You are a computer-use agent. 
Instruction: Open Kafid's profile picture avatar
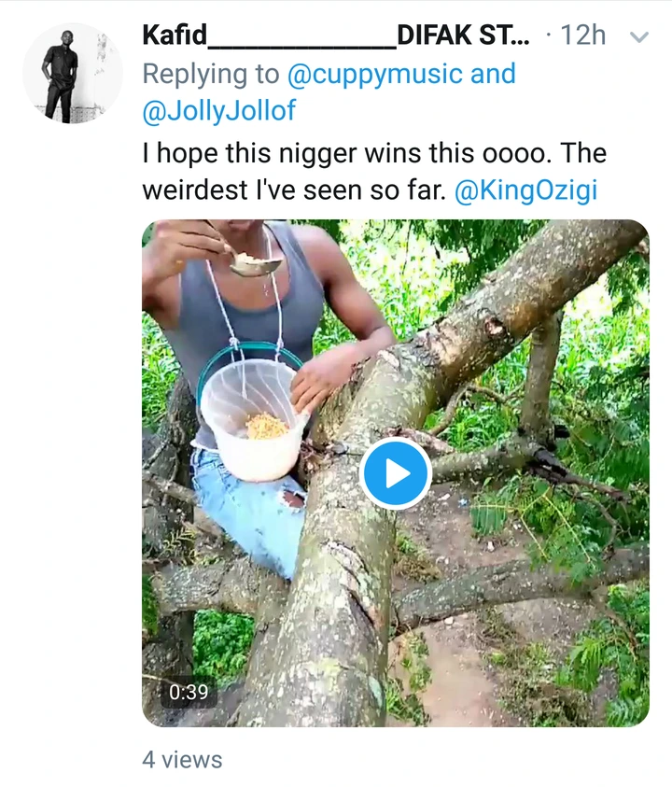(x=73, y=75)
